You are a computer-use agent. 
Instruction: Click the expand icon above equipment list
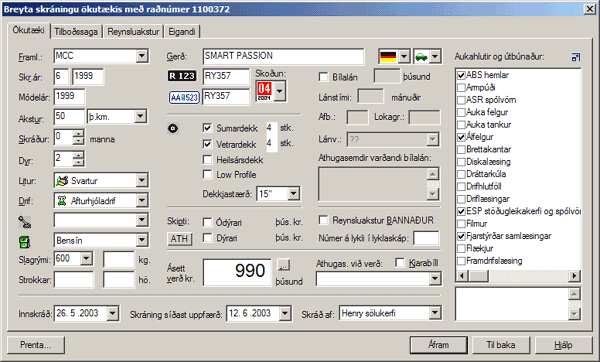pyautogui.click(x=576, y=57)
